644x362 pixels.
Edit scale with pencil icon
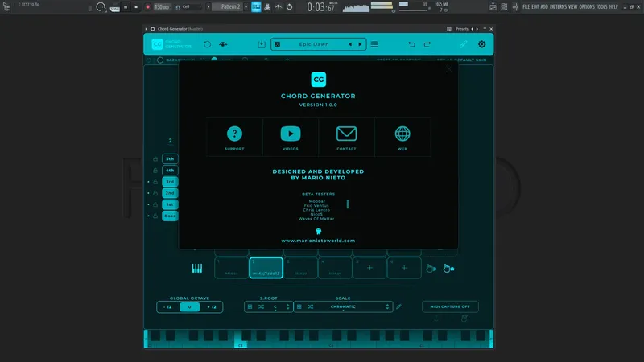[398, 306]
